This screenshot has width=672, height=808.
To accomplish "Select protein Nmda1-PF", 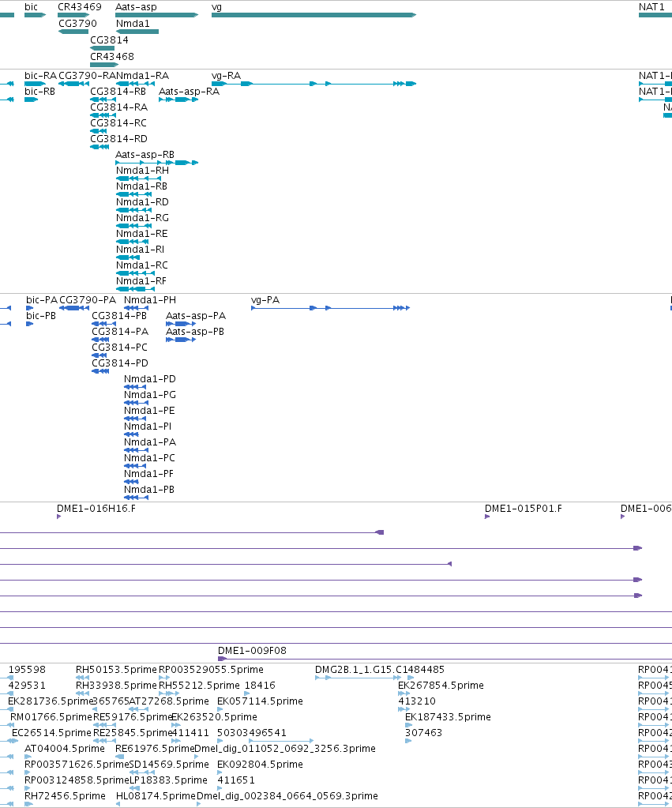I will coord(149,474).
